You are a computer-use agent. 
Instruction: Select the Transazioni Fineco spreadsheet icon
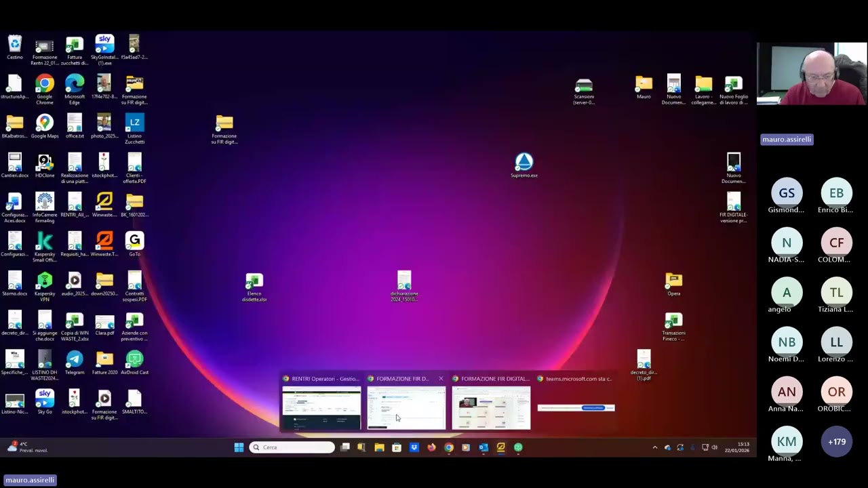(673, 325)
